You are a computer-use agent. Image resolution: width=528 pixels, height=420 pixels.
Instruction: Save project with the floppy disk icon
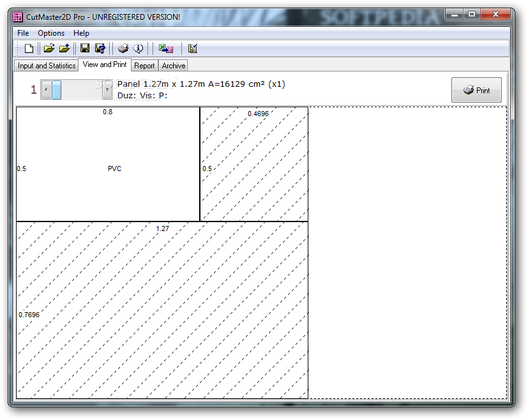tap(85, 49)
